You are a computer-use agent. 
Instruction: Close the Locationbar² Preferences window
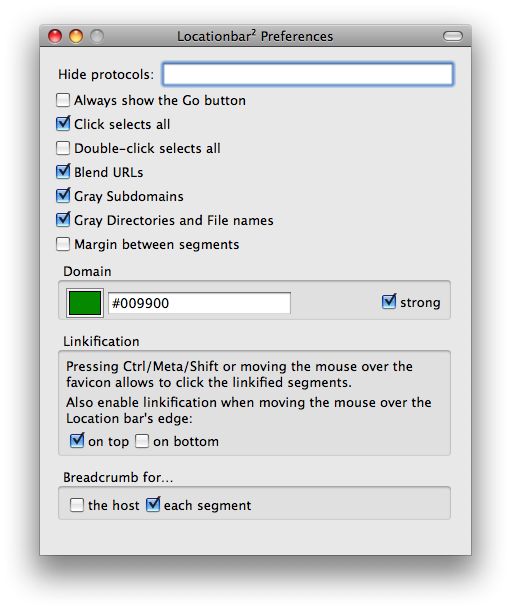pos(55,36)
